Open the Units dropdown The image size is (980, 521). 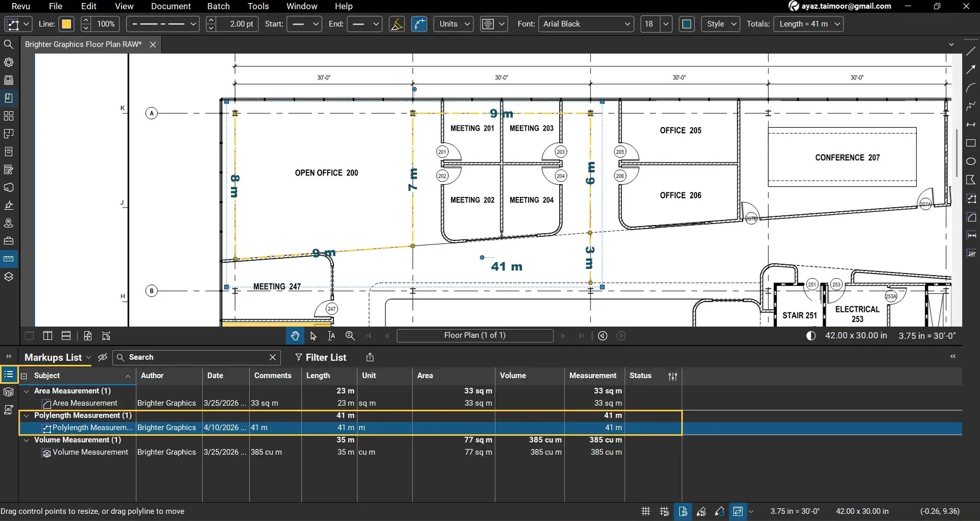coord(452,24)
